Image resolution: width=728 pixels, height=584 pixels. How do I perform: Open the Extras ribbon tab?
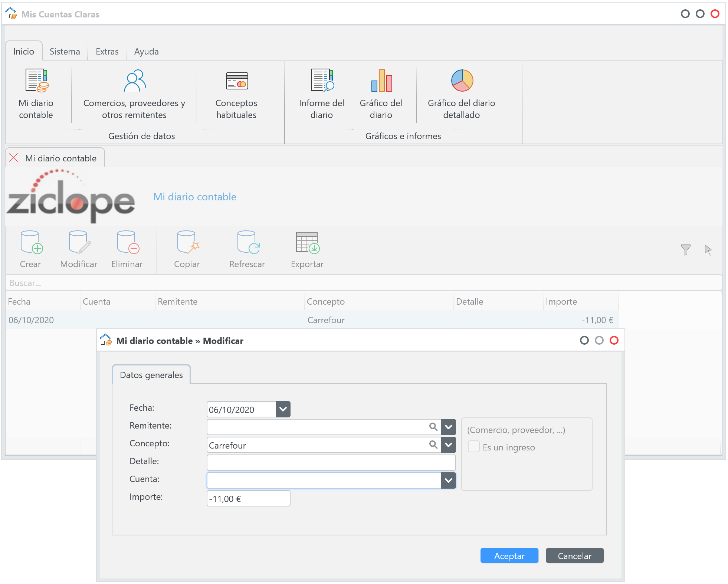107,52
